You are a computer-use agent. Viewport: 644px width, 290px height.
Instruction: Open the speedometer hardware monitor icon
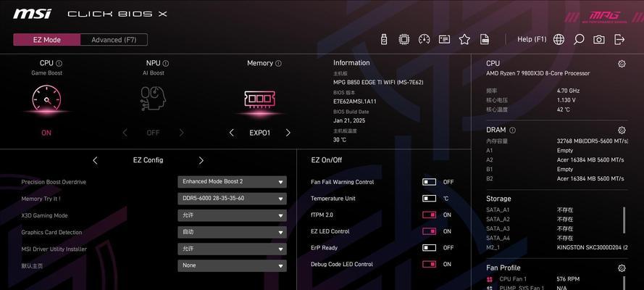tap(424, 39)
